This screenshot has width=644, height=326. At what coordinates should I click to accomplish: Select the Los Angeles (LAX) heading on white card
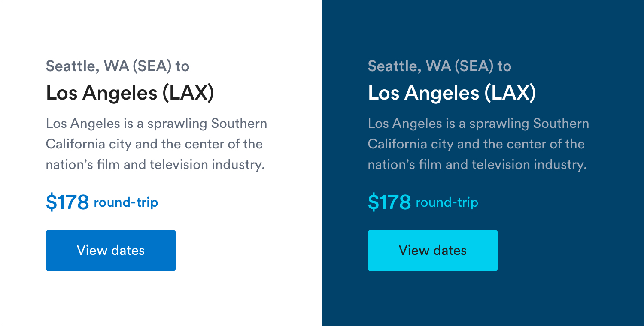130,93
